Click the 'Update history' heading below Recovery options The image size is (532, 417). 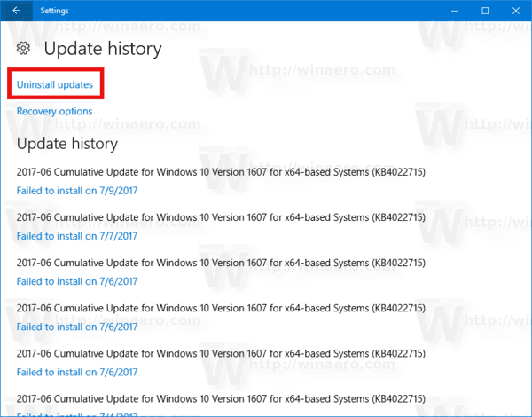point(67,143)
